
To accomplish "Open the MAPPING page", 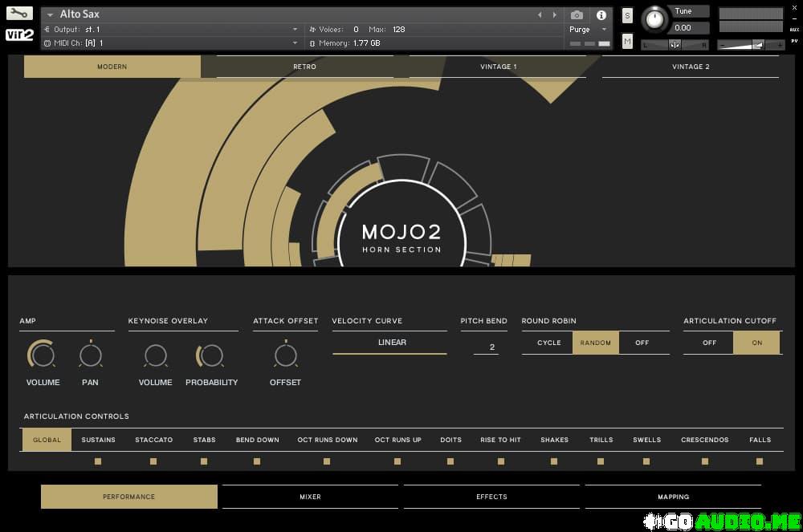I will coord(673,497).
